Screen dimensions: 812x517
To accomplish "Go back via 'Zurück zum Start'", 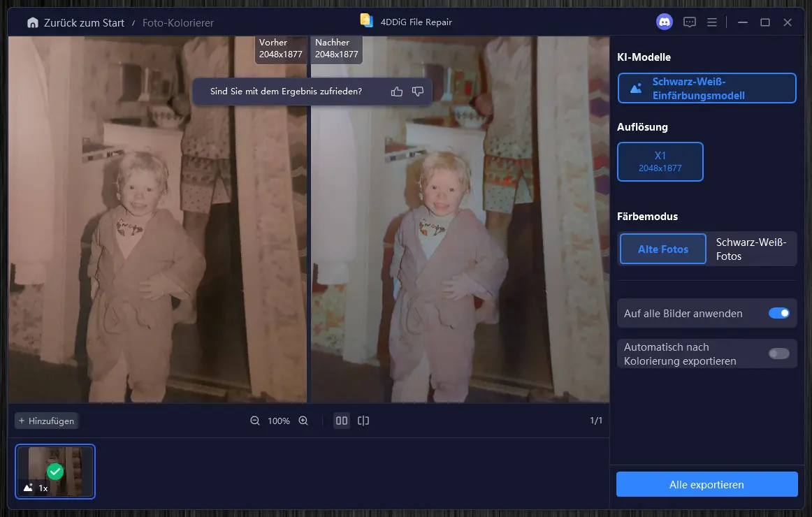I will [x=84, y=23].
